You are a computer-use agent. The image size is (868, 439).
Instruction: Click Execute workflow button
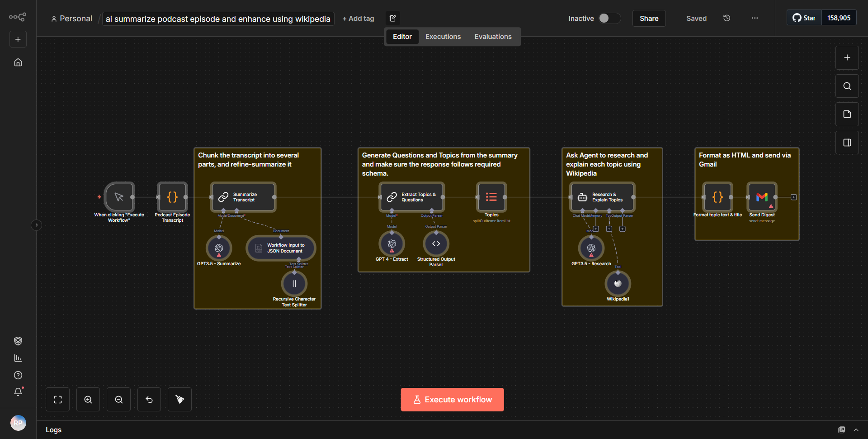point(452,400)
